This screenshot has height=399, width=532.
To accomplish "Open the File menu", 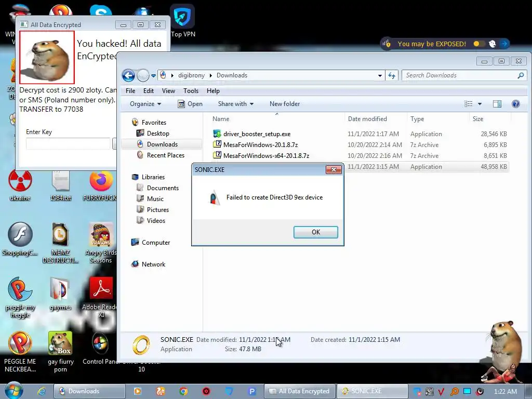I will [130, 91].
